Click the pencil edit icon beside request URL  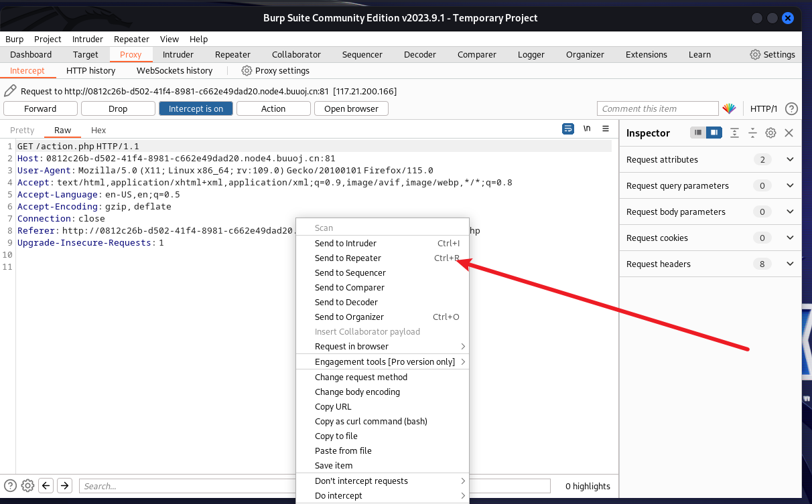coord(10,91)
